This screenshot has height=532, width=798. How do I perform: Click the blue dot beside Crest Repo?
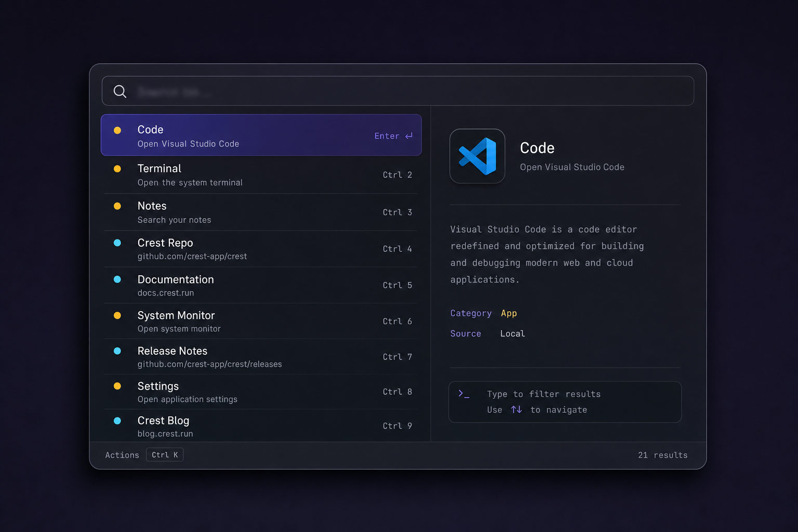pos(117,243)
